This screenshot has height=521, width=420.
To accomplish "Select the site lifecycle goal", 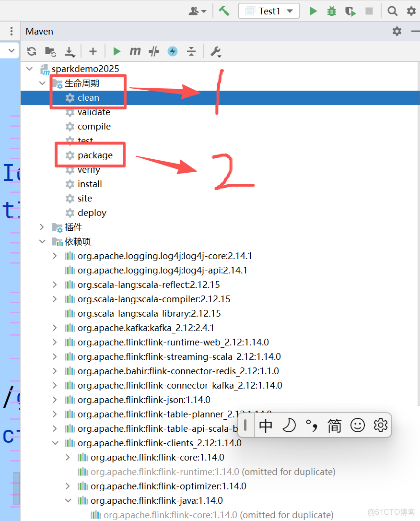I will [x=85, y=198].
